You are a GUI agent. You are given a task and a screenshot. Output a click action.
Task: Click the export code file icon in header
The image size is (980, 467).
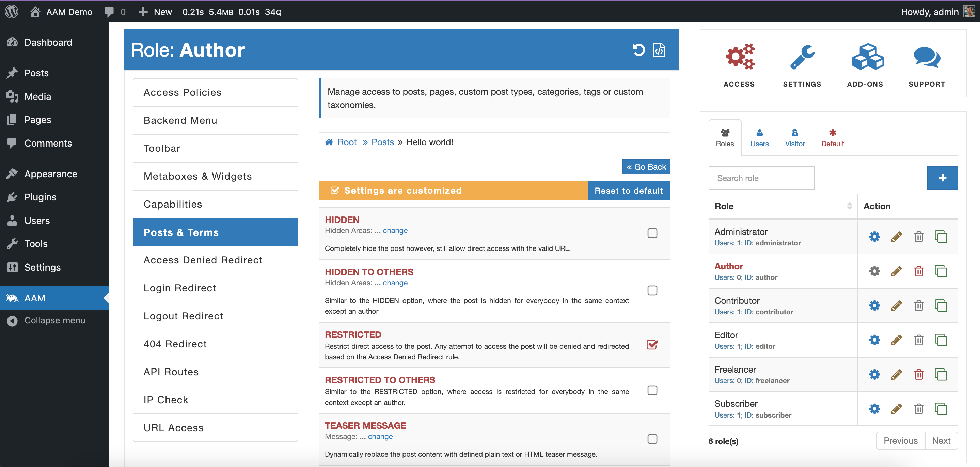[659, 50]
